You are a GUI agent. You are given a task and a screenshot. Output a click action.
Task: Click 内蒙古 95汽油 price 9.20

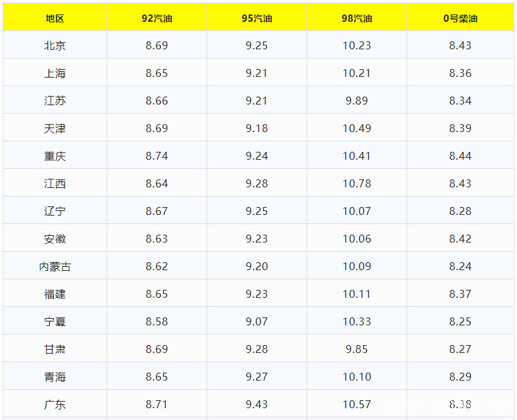click(257, 266)
